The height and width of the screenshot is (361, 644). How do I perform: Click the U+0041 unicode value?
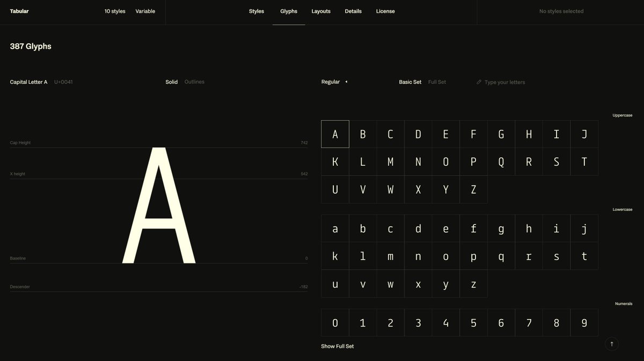pyautogui.click(x=63, y=82)
